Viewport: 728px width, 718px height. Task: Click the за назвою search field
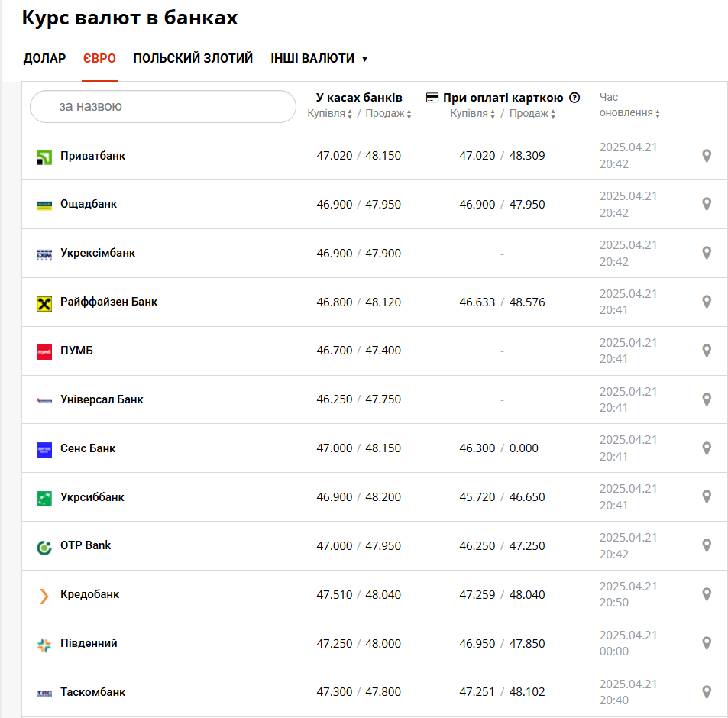163,107
